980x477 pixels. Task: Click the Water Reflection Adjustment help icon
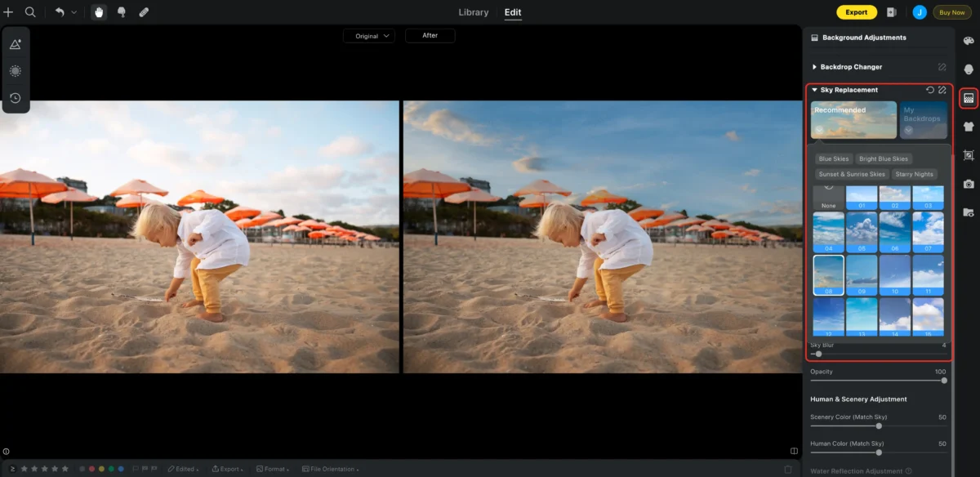click(x=908, y=471)
